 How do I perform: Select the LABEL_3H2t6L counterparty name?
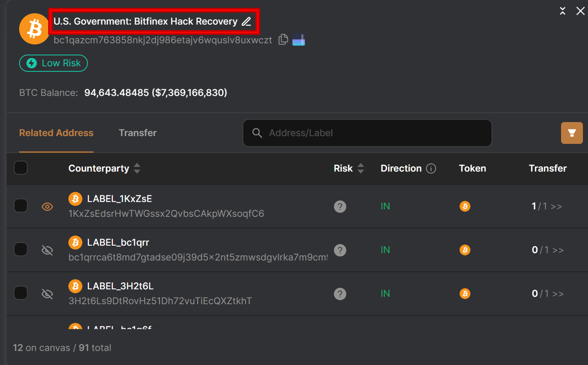click(120, 286)
